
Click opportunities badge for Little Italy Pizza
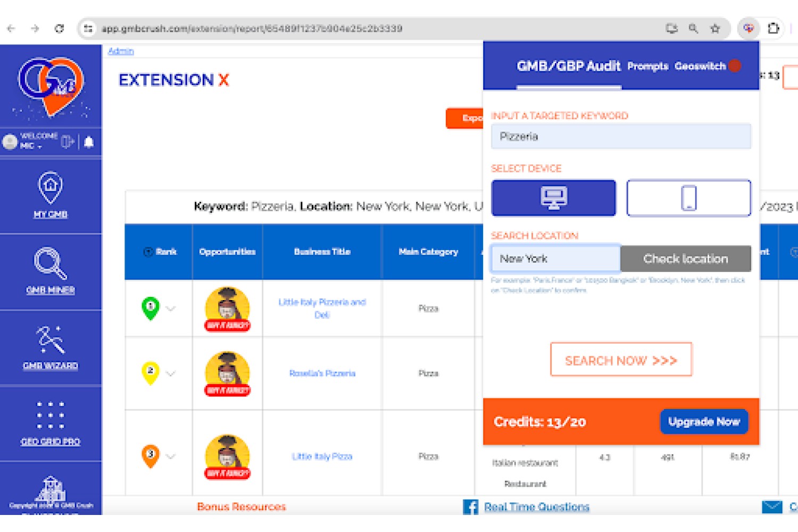point(228,457)
